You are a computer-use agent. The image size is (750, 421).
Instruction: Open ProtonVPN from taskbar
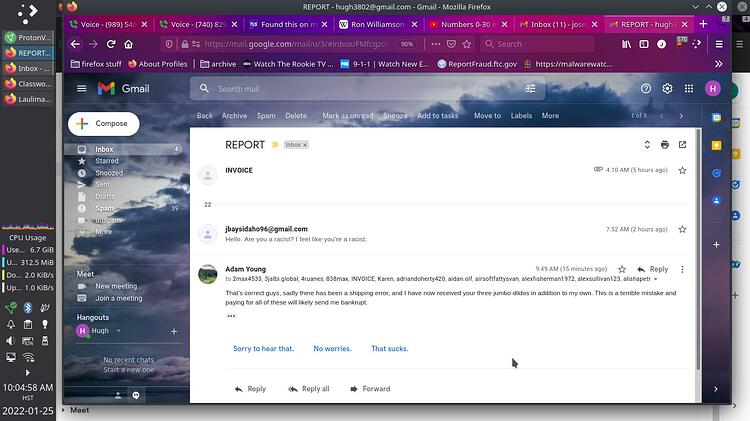pos(28,37)
